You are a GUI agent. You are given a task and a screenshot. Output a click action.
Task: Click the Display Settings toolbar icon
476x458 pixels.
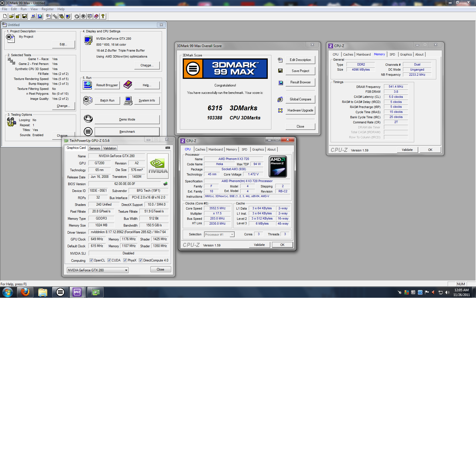pos(68,16)
